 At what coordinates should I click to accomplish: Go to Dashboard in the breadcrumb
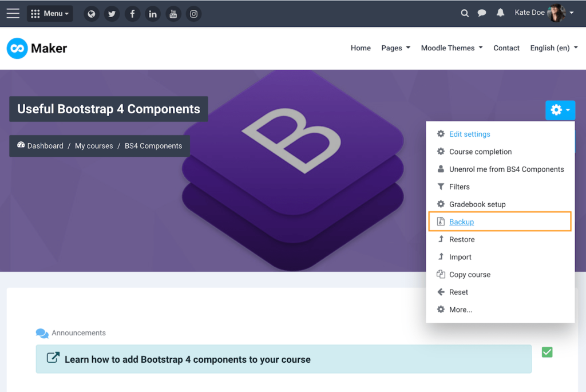45,146
